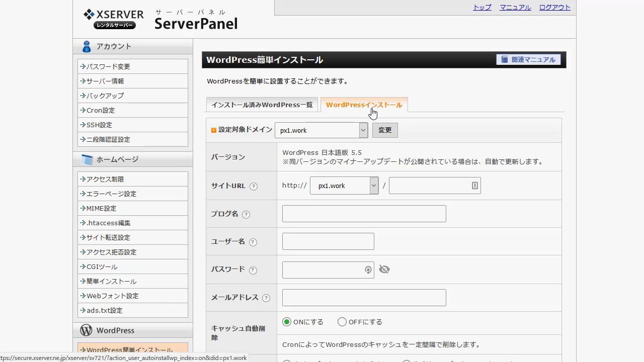The width and height of the screenshot is (644, 362).
Task: Click the help icon beside ユーザー名
Action: pos(253,242)
